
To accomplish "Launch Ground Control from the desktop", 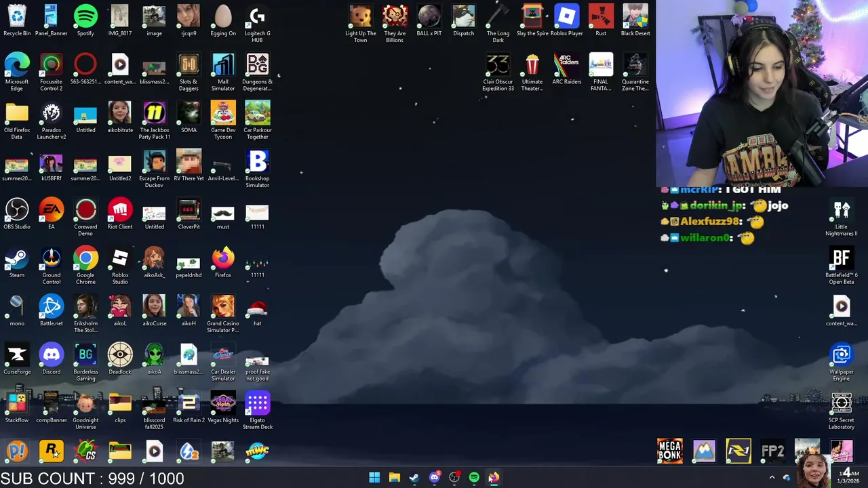I will [51, 266].
